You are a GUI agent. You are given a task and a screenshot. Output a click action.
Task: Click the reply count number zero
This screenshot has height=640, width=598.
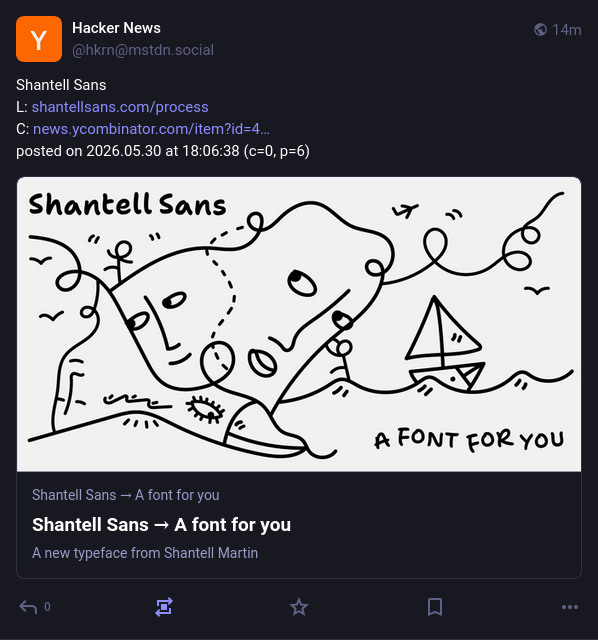pyautogui.click(x=47, y=607)
